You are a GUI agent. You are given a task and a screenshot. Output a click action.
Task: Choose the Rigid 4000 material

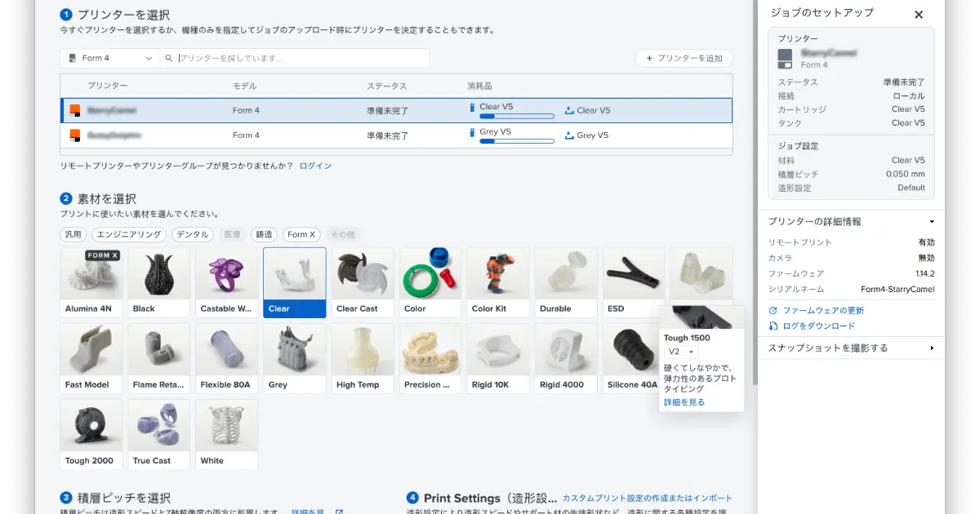point(566,358)
